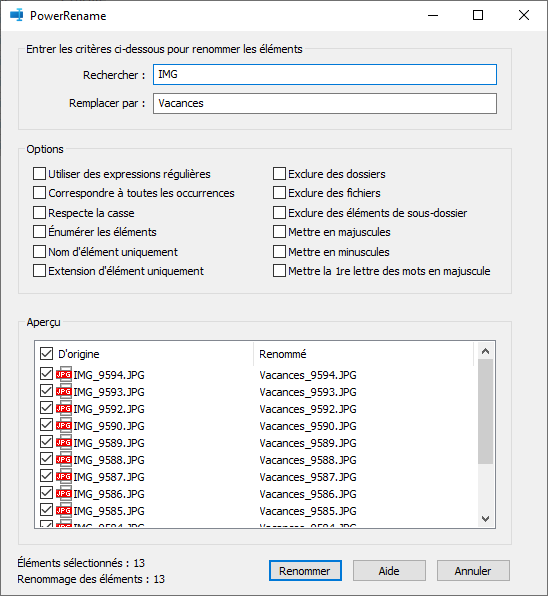This screenshot has width=548, height=596.
Task: Untick the IMG_9589.JPG checkbox
Action: (46, 442)
